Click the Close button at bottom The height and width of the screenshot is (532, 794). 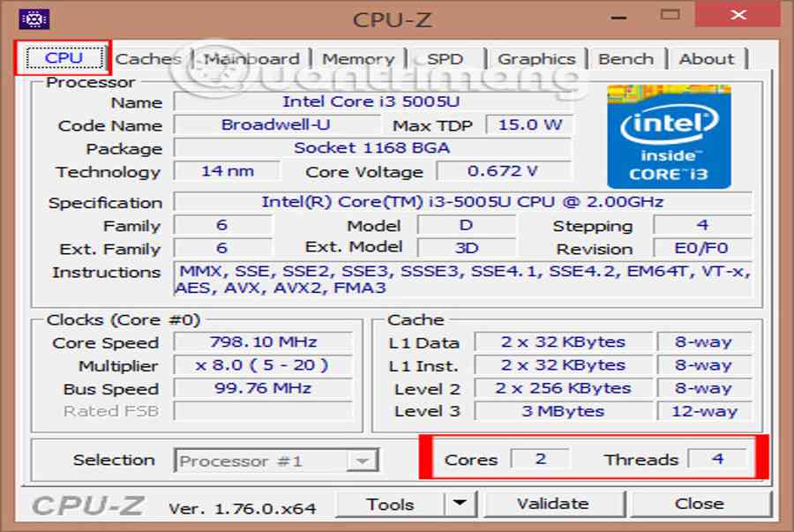(700, 504)
